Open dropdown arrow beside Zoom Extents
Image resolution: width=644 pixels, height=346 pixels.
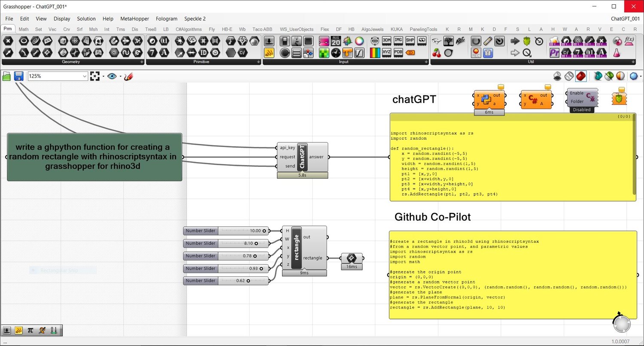click(x=103, y=76)
